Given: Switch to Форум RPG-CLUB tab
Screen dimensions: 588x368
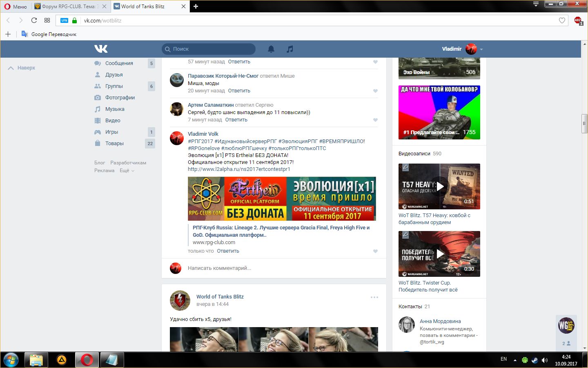Looking at the screenshot, I should (71, 6).
